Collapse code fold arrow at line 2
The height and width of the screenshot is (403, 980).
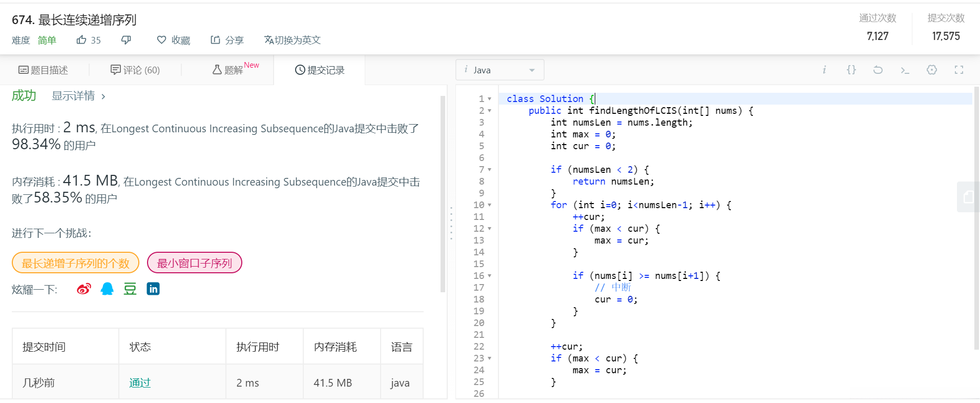[x=490, y=111]
